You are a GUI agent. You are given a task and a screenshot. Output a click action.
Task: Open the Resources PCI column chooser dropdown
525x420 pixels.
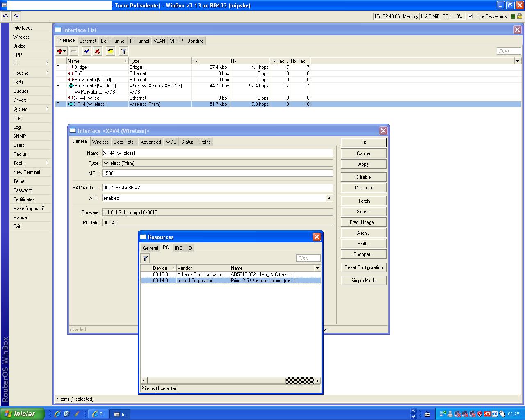coord(317,268)
